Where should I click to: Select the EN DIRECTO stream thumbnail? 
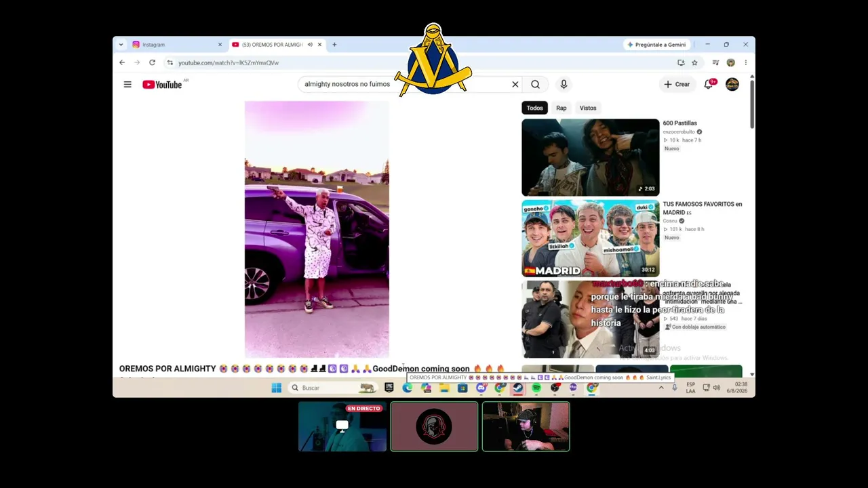point(342,426)
